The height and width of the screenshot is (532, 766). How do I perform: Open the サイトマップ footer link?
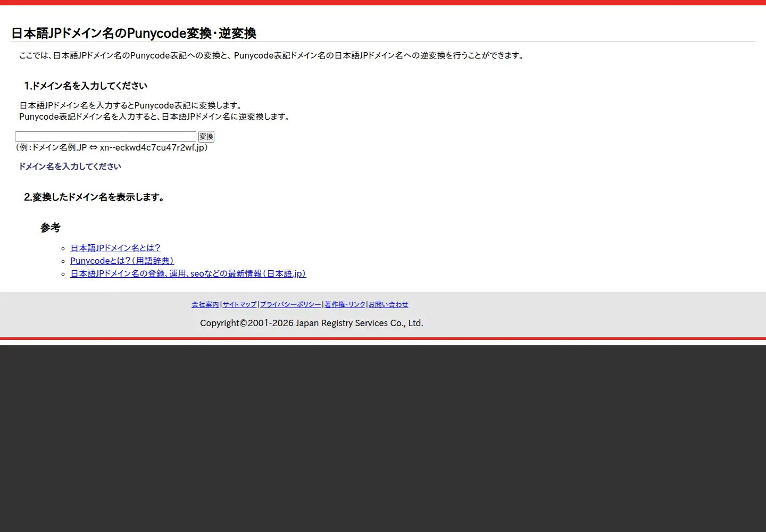coord(239,305)
